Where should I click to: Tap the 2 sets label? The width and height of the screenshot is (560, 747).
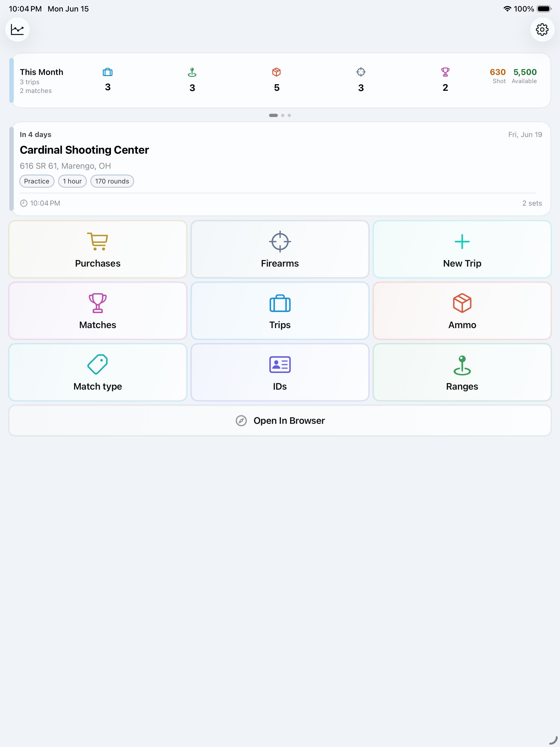[532, 203]
